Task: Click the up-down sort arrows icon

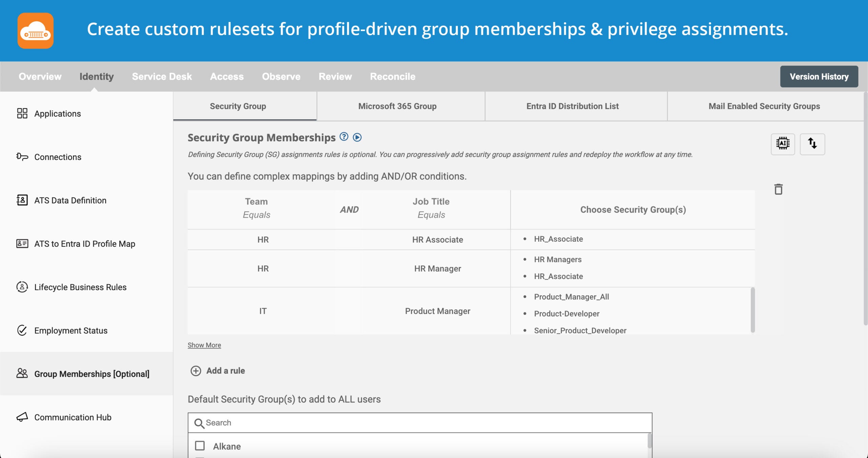Action: pos(812,144)
